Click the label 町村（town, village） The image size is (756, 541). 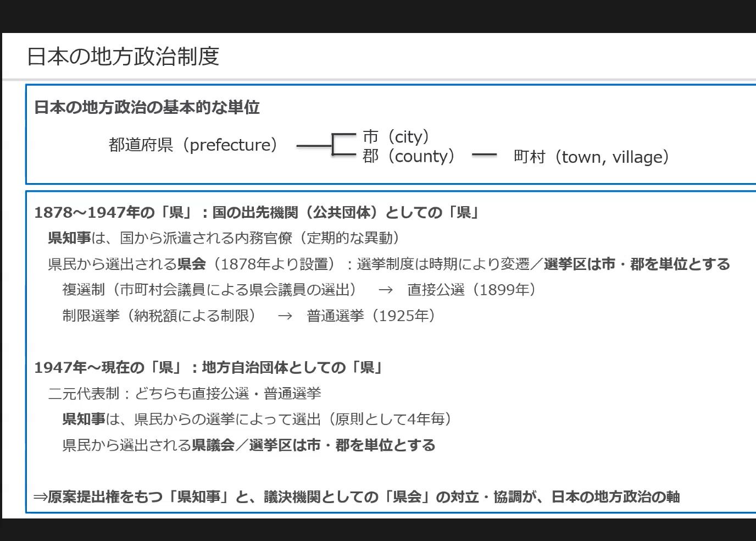[x=593, y=157]
